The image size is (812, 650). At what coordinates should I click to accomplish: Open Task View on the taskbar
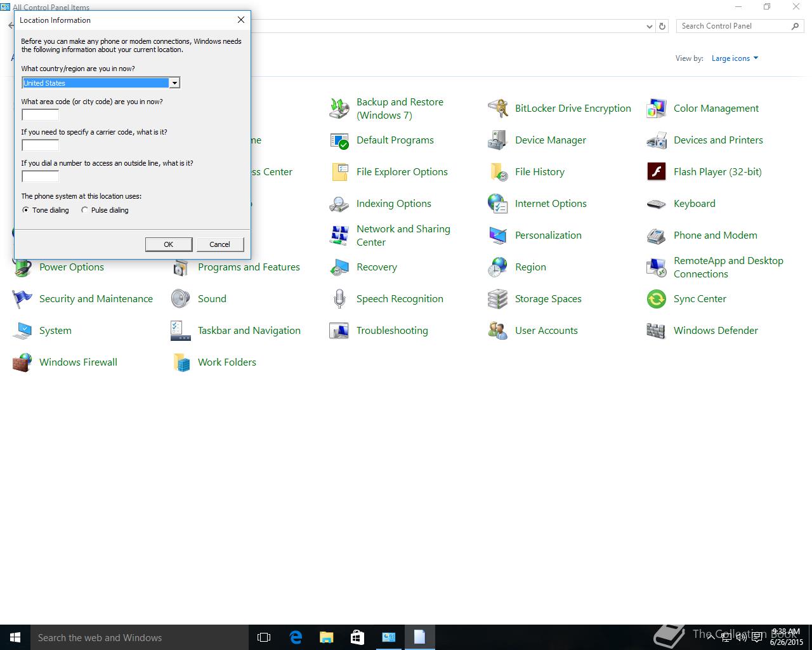[x=264, y=637]
